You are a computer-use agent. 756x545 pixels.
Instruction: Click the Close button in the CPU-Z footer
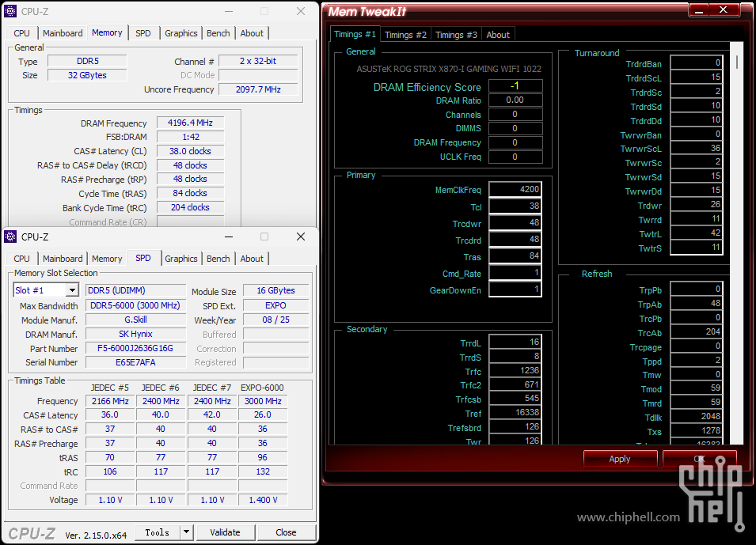pyautogui.click(x=286, y=532)
